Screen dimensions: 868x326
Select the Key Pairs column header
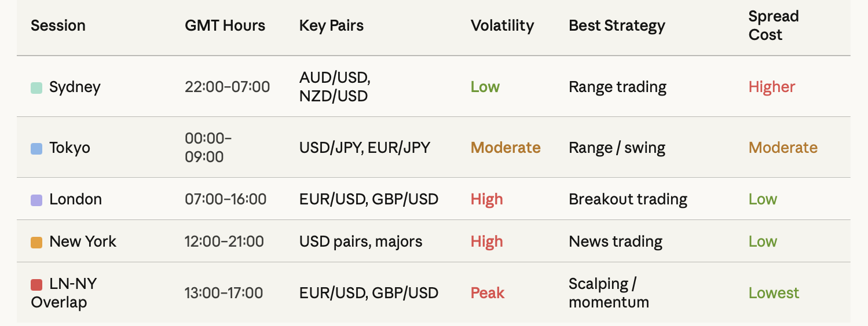pyautogui.click(x=331, y=25)
